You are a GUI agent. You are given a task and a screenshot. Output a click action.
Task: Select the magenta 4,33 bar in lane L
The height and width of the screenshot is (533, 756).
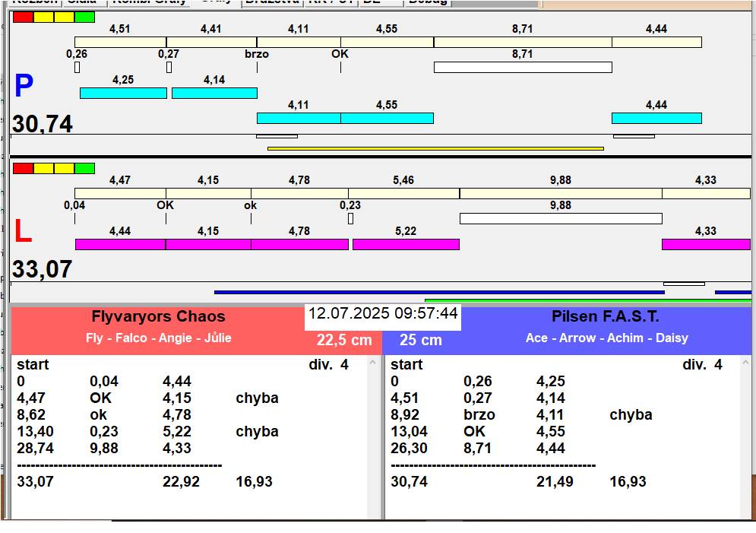707,245
